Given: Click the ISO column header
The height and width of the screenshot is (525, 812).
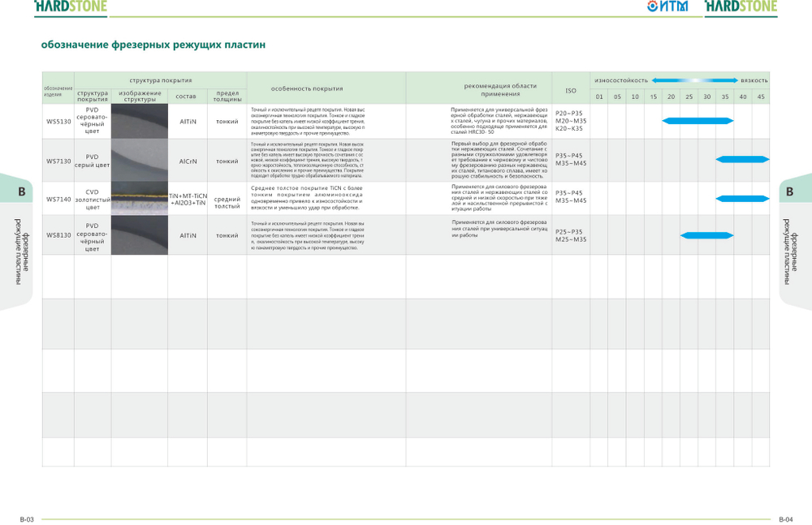Looking at the screenshot, I should pyautogui.click(x=570, y=89).
